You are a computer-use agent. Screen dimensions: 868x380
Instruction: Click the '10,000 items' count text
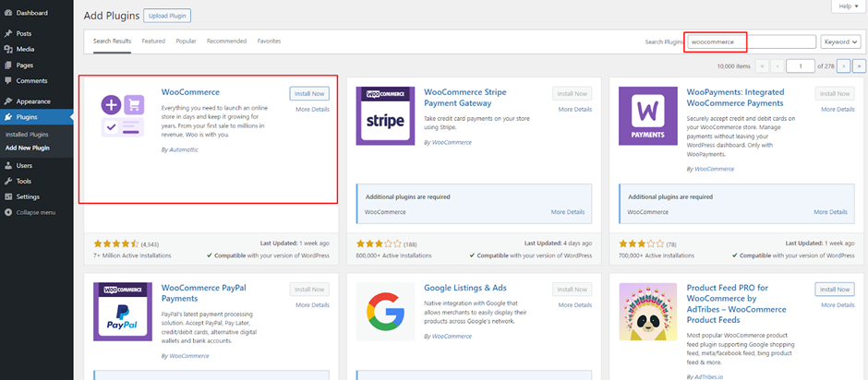pos(733,65)
